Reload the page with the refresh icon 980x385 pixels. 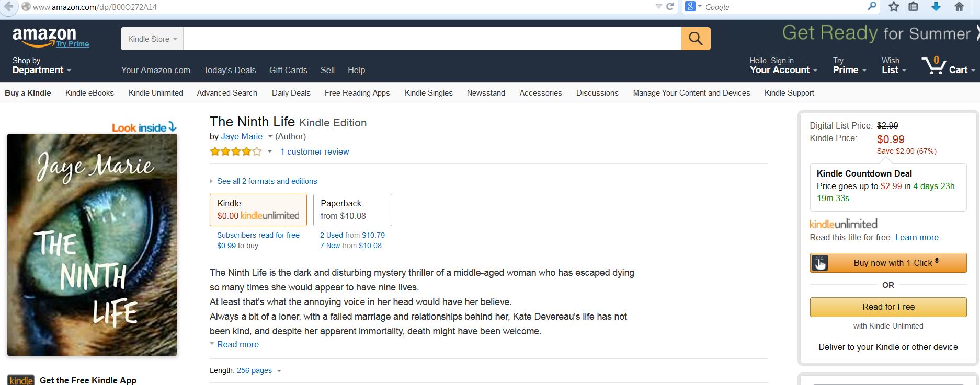[670, 7]
